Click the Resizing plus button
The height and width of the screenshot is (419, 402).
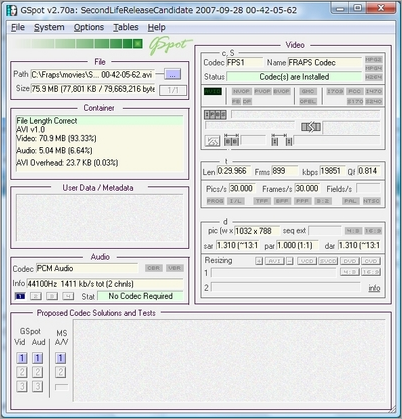click(x=259, y=261)
